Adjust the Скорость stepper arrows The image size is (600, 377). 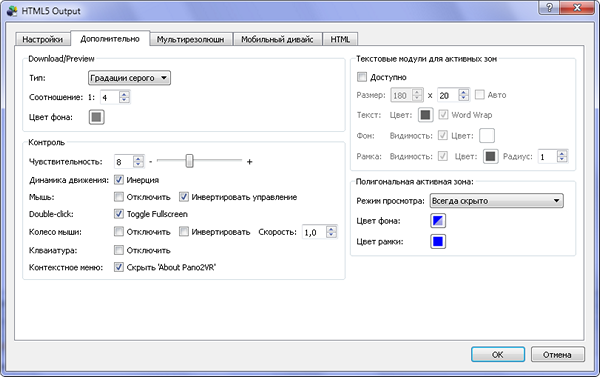[332, 232]
